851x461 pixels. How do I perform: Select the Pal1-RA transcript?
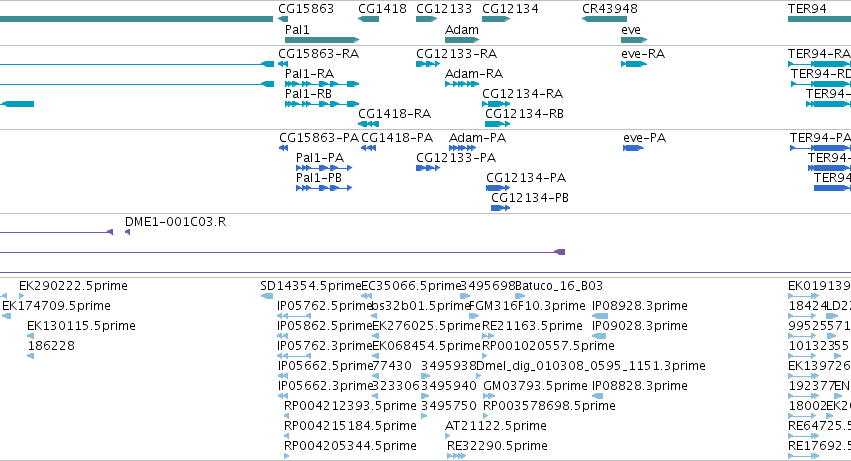pos(322,84)
